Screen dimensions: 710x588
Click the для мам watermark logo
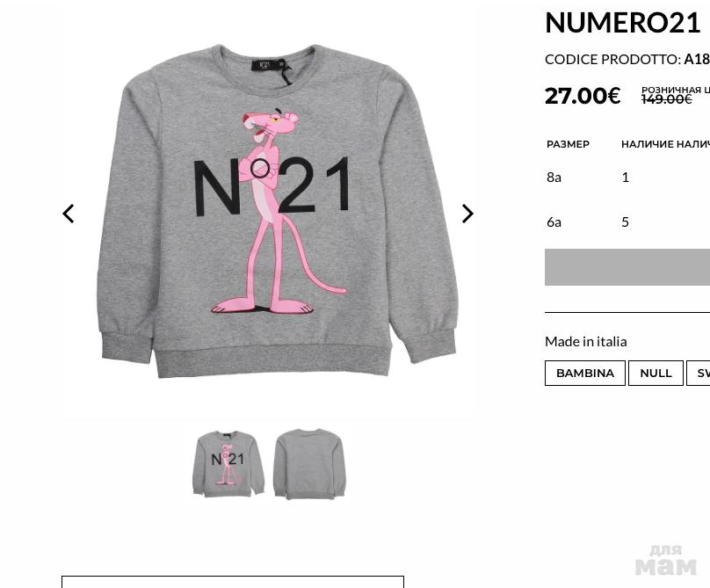click(x=666, y=560)
